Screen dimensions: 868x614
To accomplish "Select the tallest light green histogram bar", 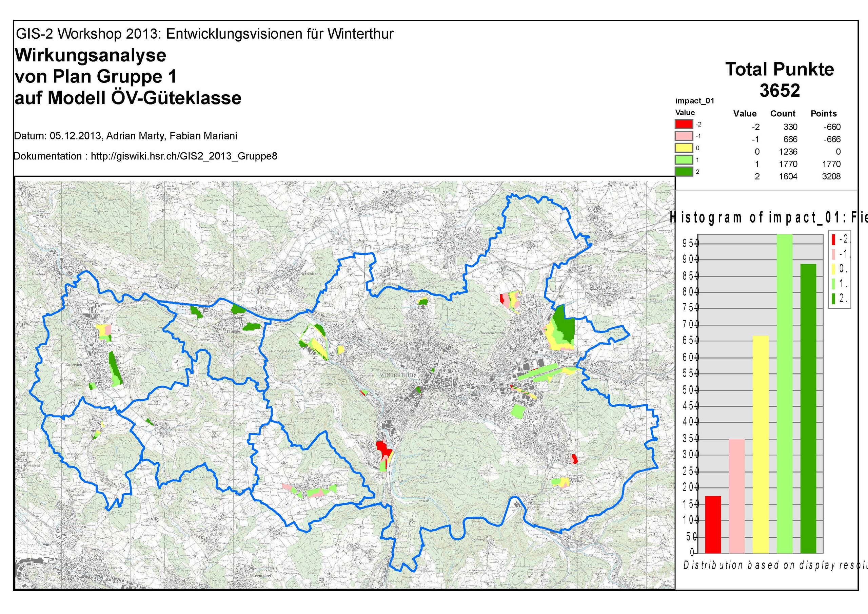I will [785, 394].
